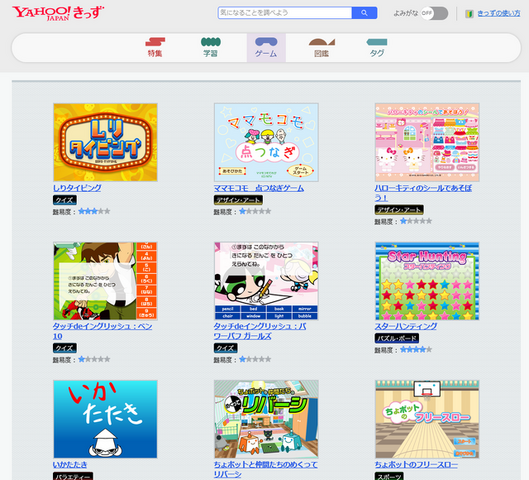Click the パズル・ボード tag
529x480 pixels.
(397, 338)
